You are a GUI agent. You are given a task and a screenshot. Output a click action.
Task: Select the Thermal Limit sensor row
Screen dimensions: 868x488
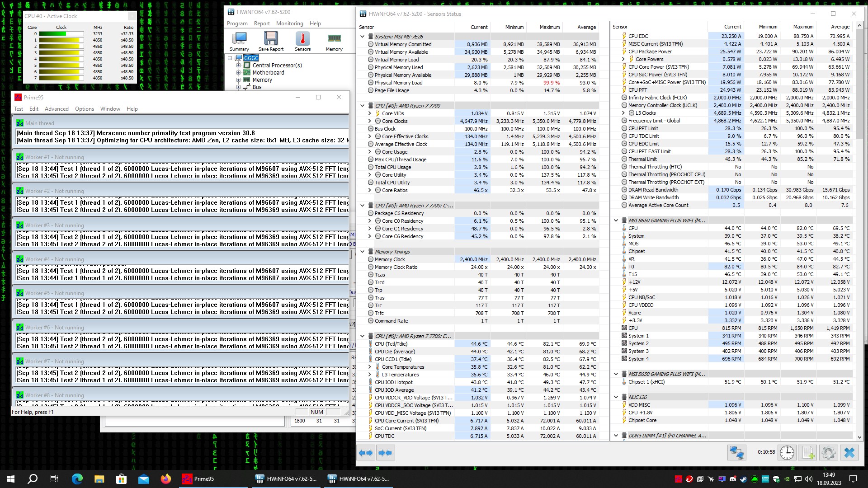tap(732, 159)
